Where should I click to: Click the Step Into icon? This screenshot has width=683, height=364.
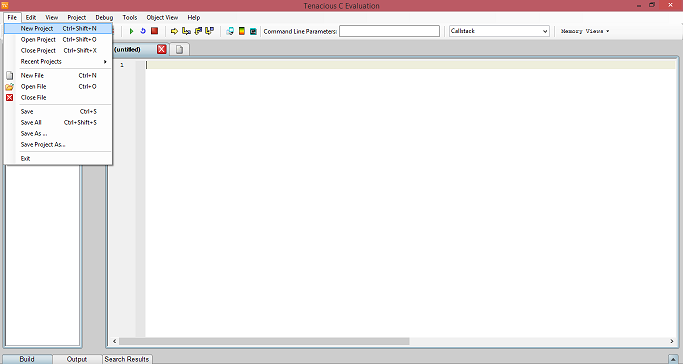(x=186, y=31)
